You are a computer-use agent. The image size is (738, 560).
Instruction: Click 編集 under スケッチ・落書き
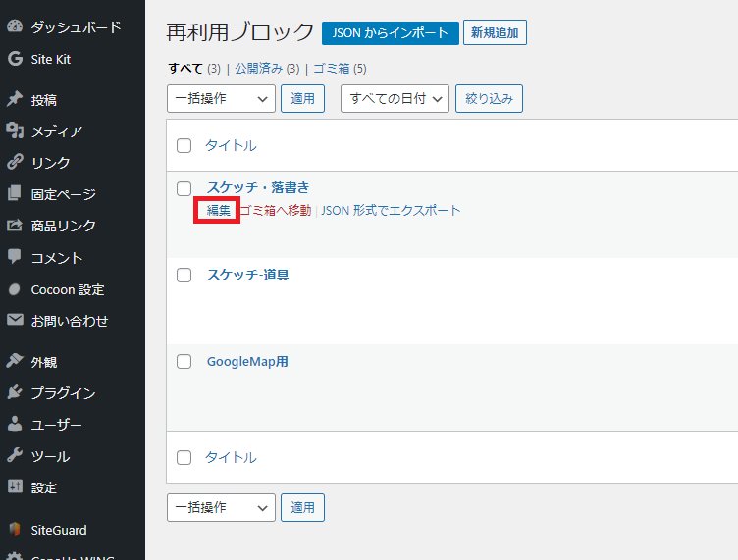tap(219, 210)
